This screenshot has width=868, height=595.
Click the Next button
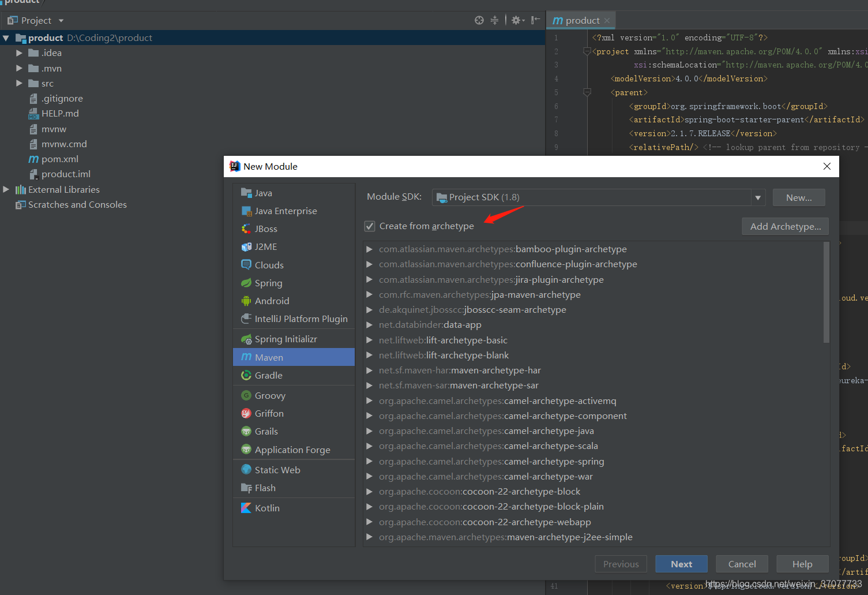pos(681,564)
